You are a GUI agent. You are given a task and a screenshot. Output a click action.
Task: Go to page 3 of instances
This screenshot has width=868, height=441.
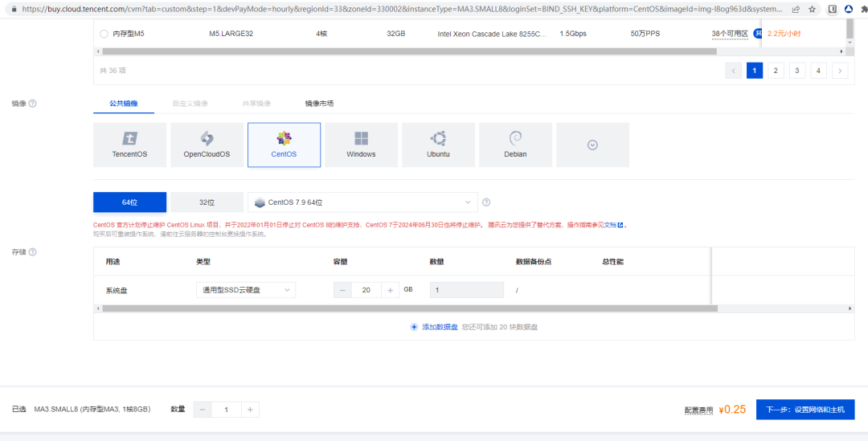[x=797, y=70]
